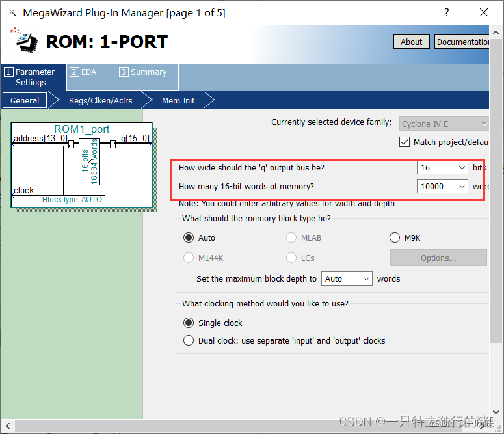This screenshot has width=504, height=434.
Task: Click the input register box on the address line
Action: 71,144
